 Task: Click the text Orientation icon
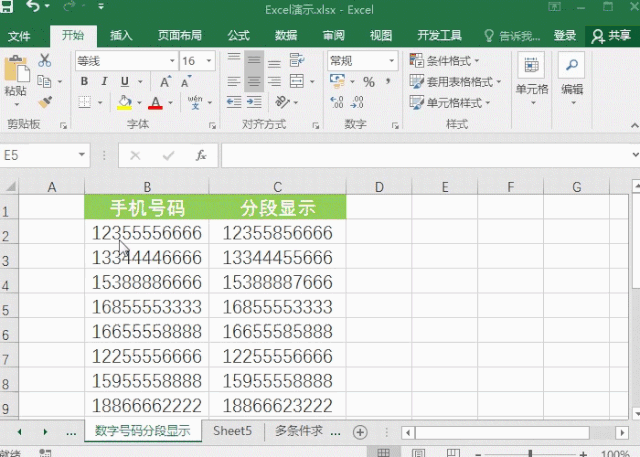coord(282,102)
